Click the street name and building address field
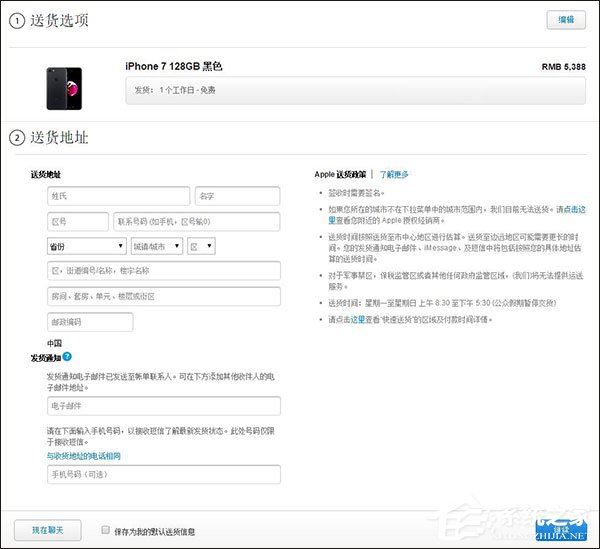Screen dimensions: 600x549 click(x=164, y=270)
